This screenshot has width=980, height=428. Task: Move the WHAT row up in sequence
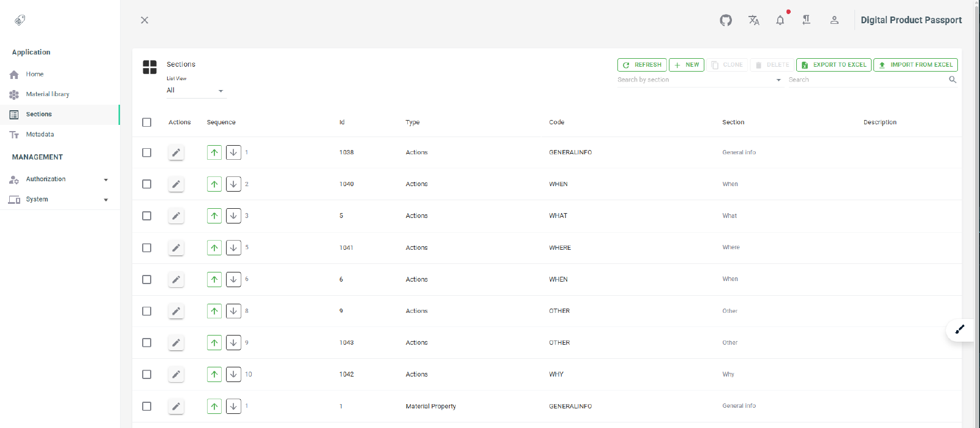(214, 216)
